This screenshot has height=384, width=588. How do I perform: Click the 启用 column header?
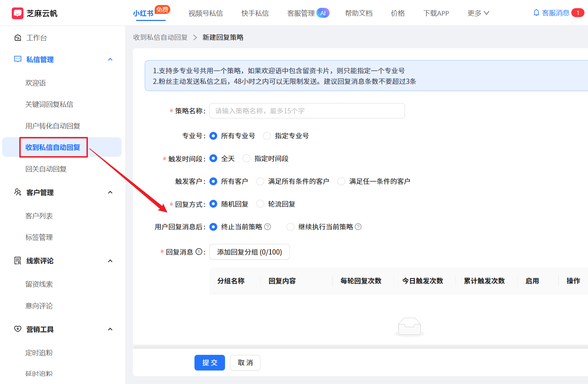tap(532, 281)
